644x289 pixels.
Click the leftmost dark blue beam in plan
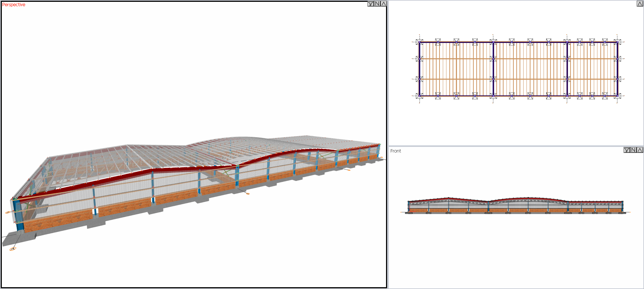tap(420, 69)
